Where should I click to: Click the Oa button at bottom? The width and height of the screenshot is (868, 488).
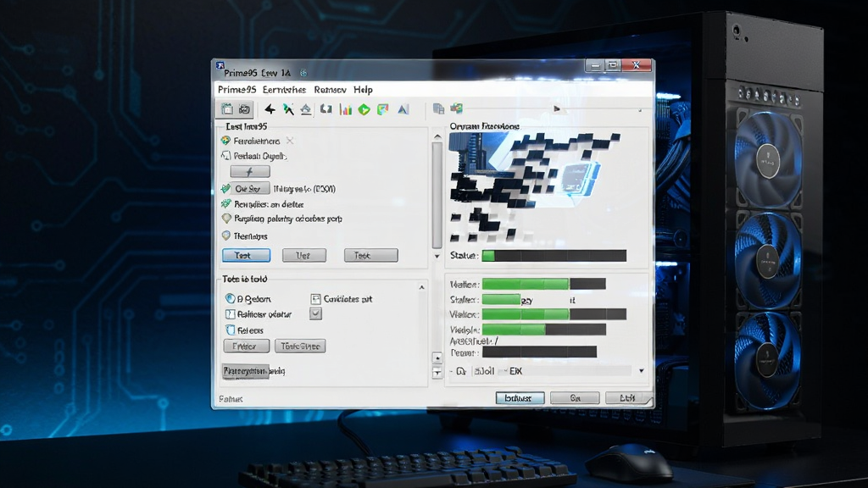(x=575, y=398)
